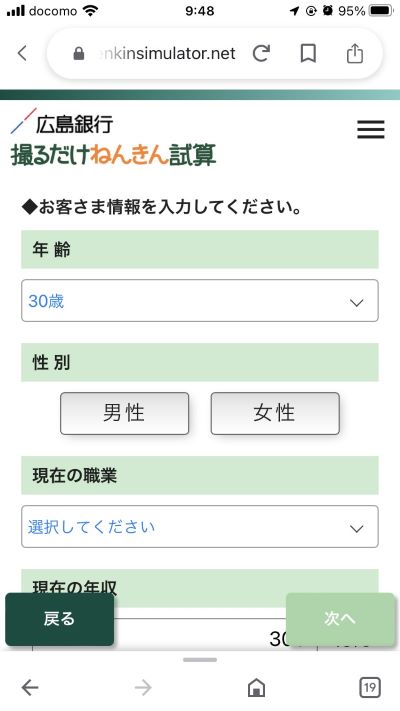This screenshot has height=711, width=400.
Task: Open the 現在の職業 dropdown
Action: [x=200, y=526]
